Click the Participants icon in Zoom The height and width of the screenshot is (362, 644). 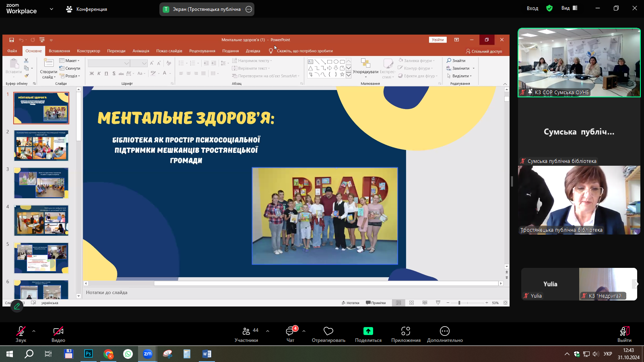tap(246, 331)
